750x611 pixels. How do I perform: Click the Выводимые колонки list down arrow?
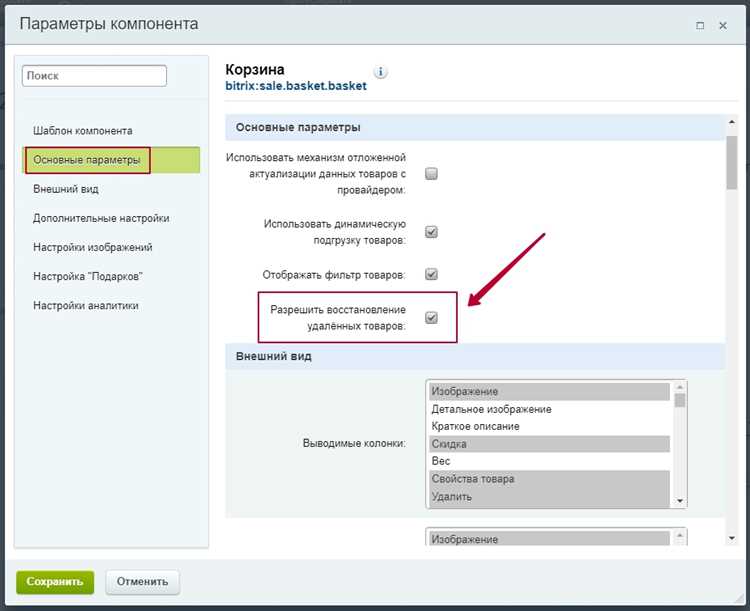pos(680,501)
